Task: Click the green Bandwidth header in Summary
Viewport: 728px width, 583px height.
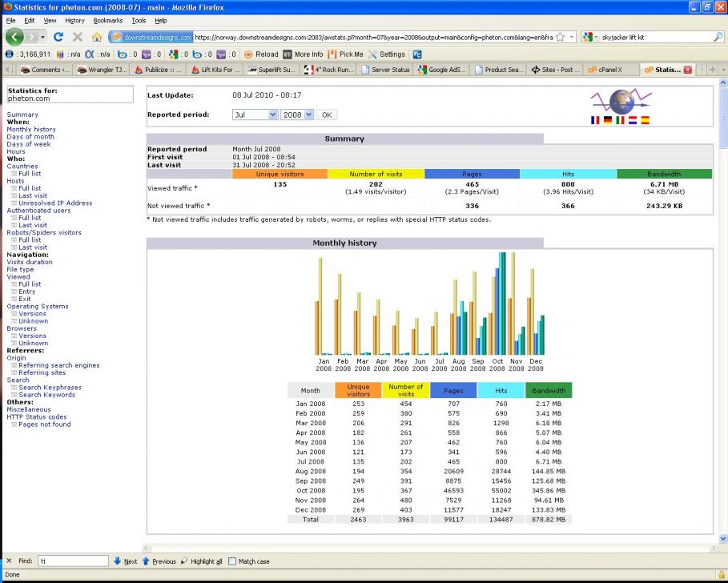Action: (x=664, y=174)
